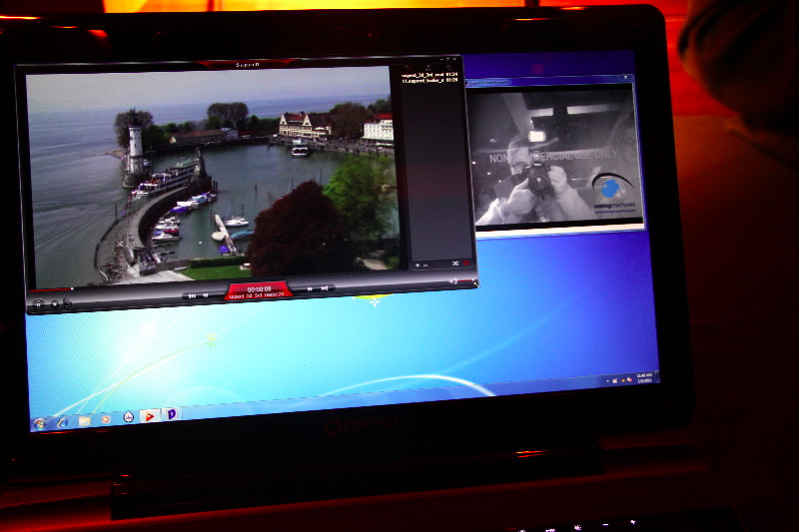Click the stop button beside play/pause
The image size is (799, 532).
[x=53, y=302]
